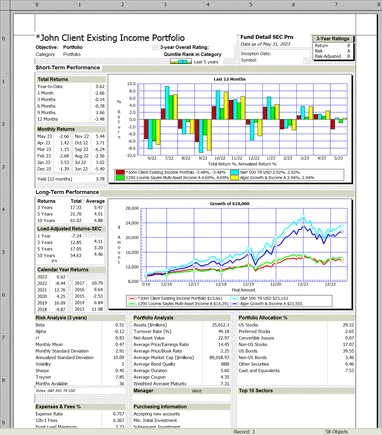
Task: Click the 'Data as of May 31, 2023' text
Action: click(265, 44)
